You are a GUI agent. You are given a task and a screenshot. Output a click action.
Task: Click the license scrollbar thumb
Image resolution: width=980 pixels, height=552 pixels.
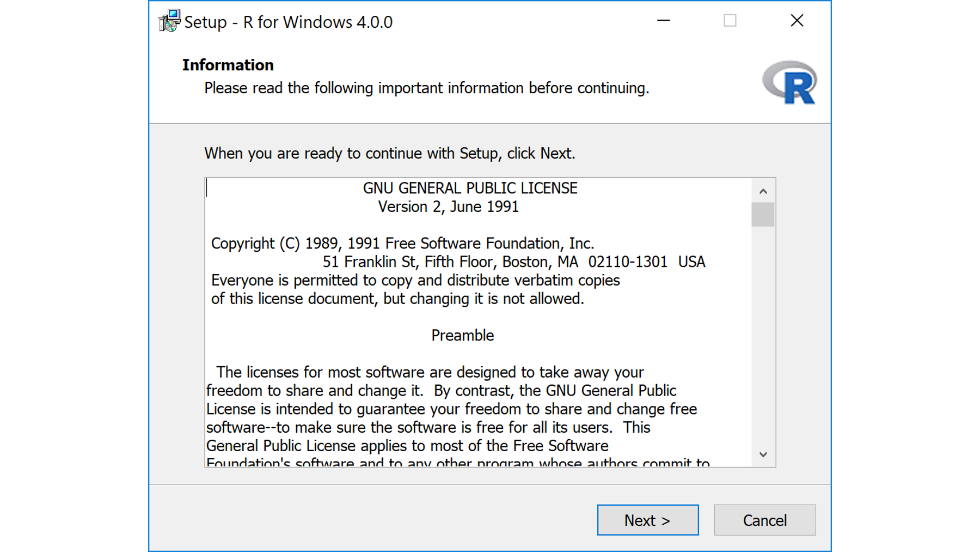[x=763, y=214]
